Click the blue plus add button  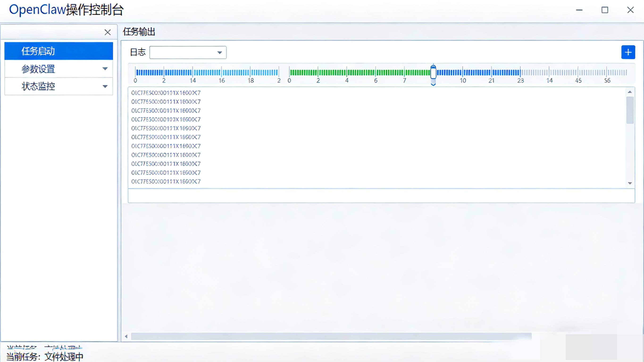click(x=628, y=52)
